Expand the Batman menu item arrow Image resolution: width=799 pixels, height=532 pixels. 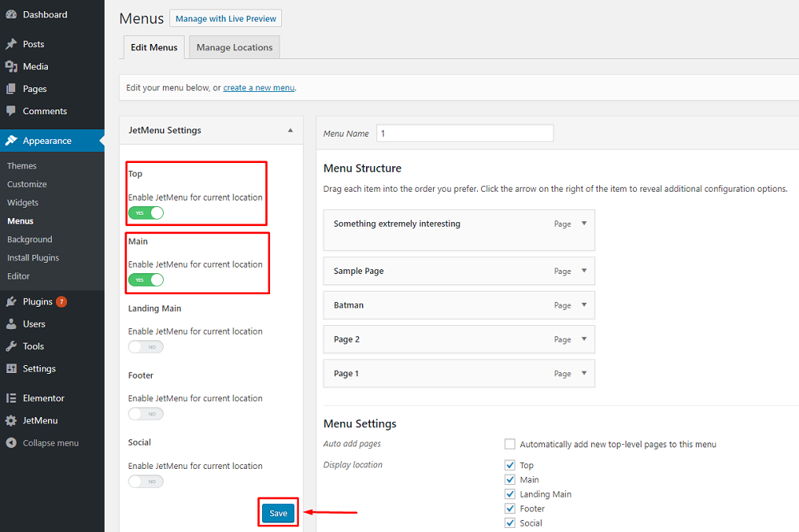point(584,304)
